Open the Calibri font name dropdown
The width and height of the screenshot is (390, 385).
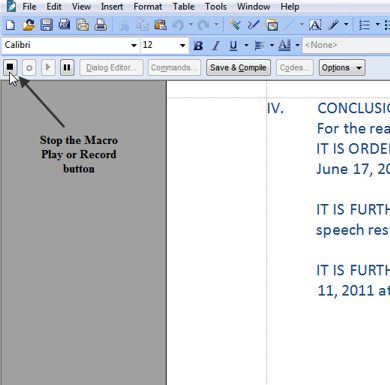click(x=71, y=45)
